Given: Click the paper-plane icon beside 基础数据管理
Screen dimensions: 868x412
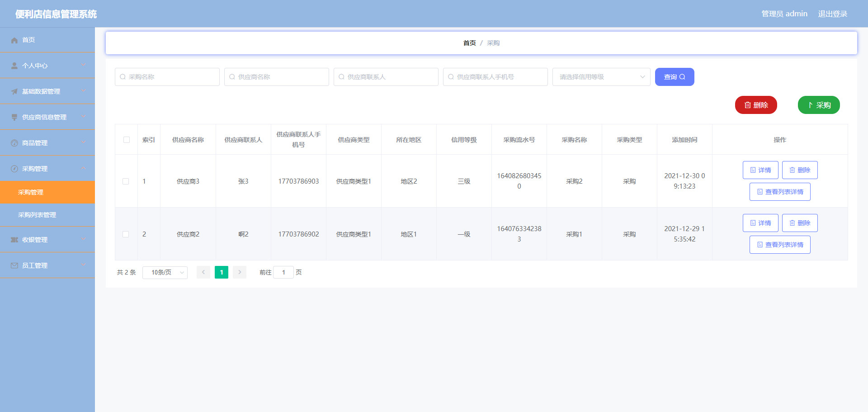Looking at the screenshot, I should click(x=14, y=92).
